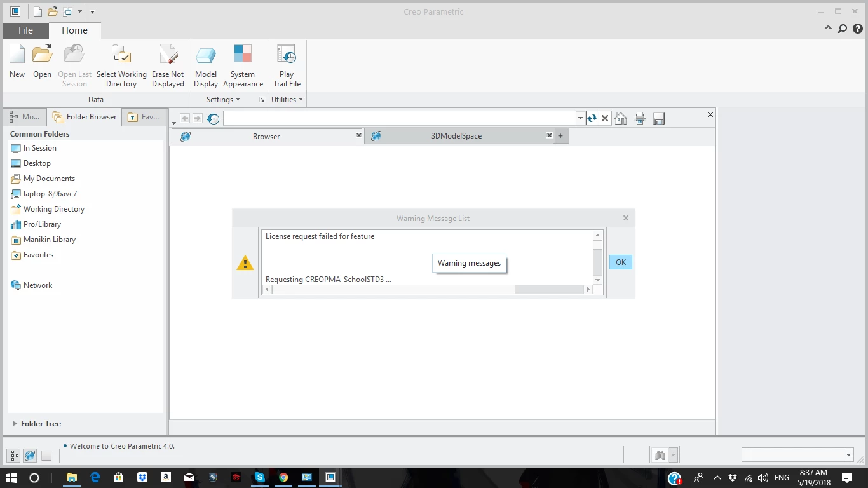
Task: Open laptop-8j96avc7 computer folder
Action: tap(44, 194)
